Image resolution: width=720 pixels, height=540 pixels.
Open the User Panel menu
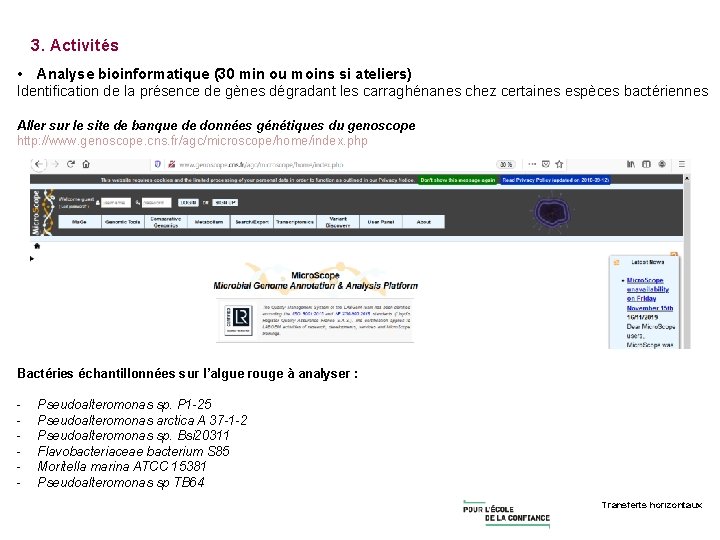point(381,222)
